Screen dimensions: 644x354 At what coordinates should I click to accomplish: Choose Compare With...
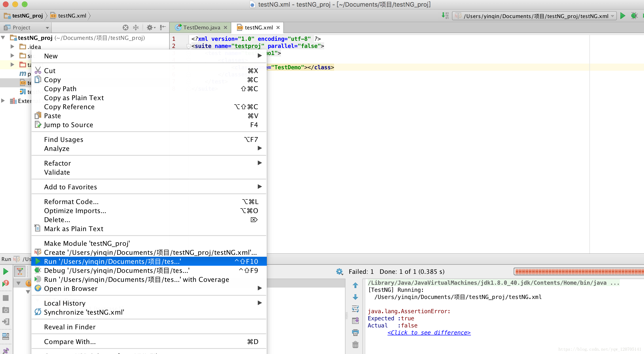[149, 342]
